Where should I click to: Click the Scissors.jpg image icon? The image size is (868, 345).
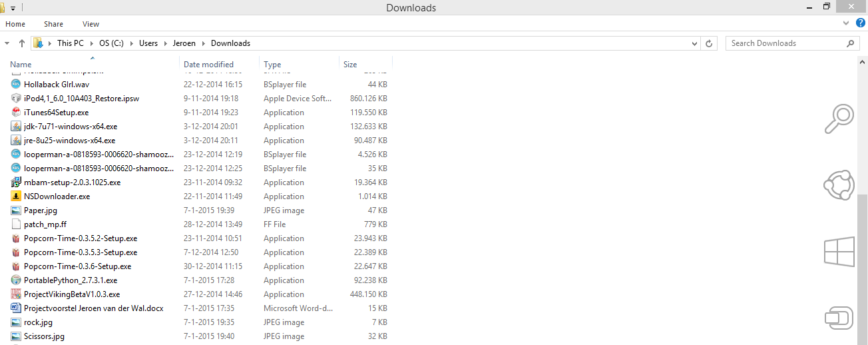click(x=17, y=336)
